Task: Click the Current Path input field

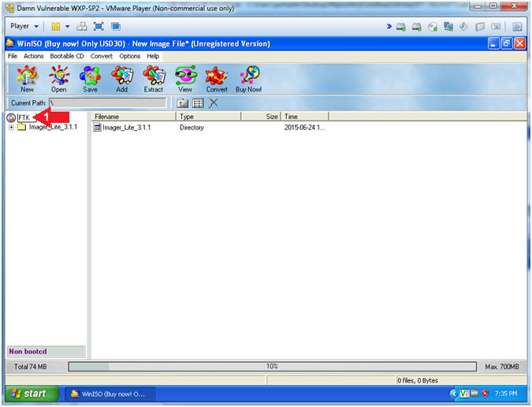Action: (108, 103)
